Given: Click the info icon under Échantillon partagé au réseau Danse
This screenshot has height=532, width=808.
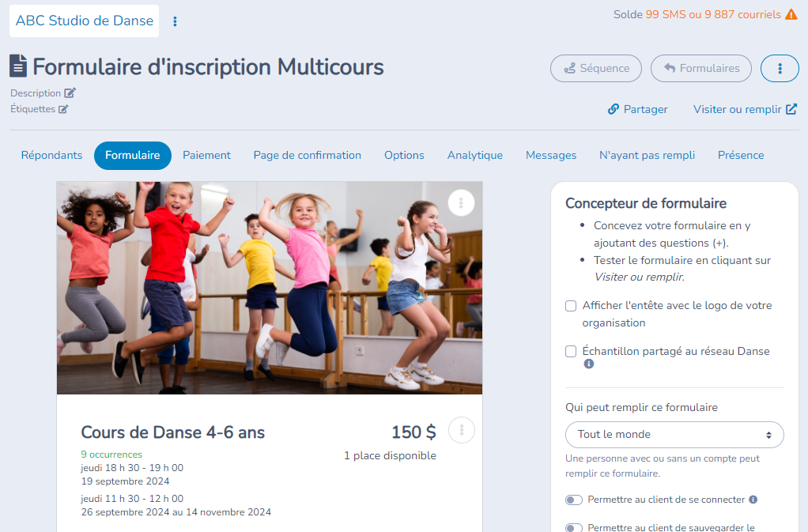Looking at the screenshot, I should coord(589,364).
